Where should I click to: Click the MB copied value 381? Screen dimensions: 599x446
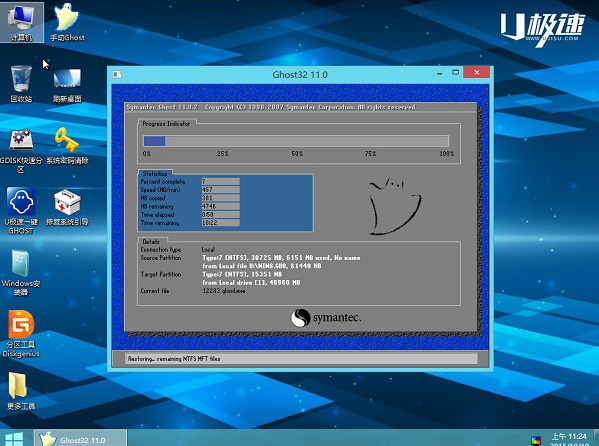click(220, 198)
